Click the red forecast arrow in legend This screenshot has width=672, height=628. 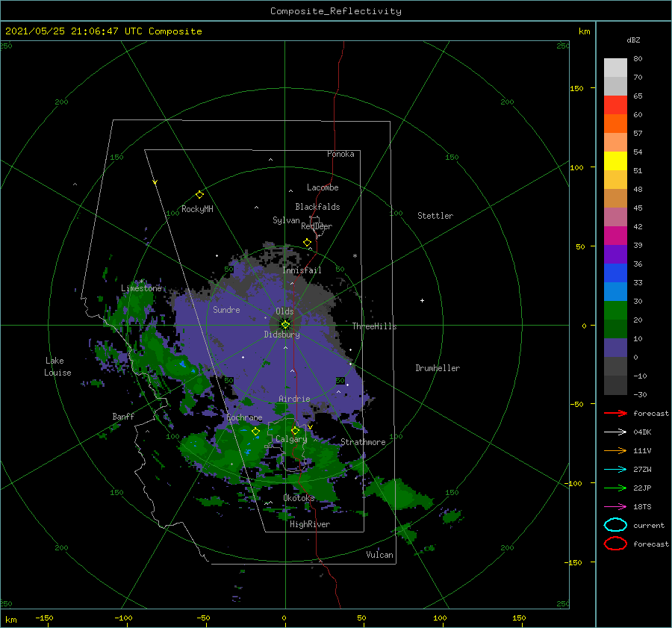615,413
